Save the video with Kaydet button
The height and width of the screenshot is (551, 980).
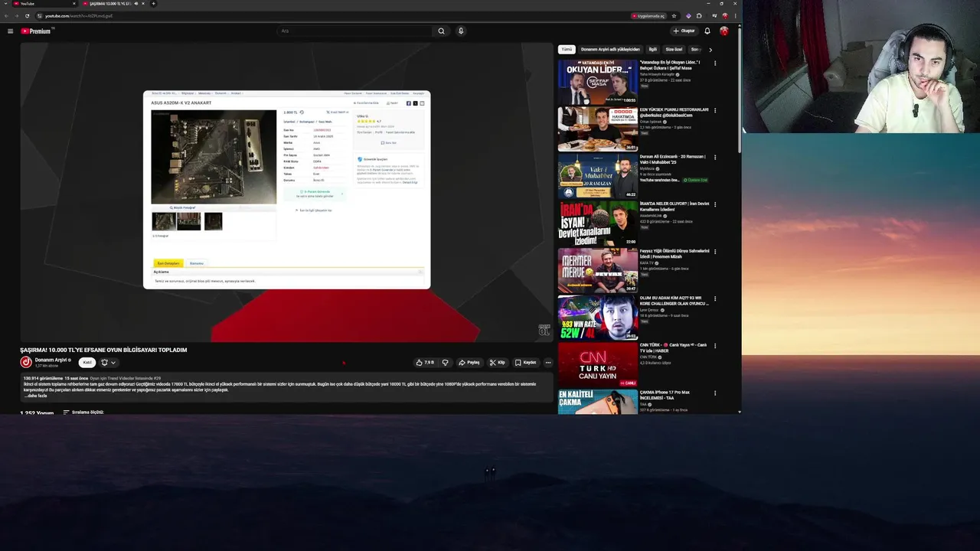tap(525, 363)
